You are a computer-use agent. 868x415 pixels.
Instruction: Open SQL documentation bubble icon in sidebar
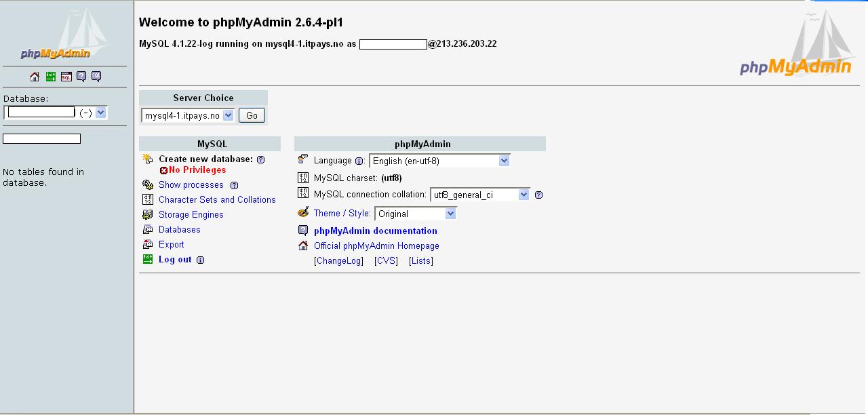[96, 77]
